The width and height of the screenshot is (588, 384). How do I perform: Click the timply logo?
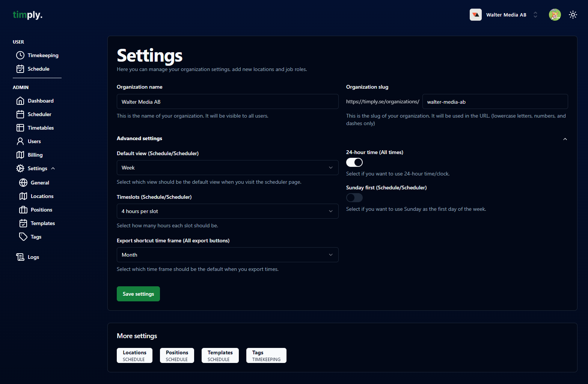click(27, 15)
